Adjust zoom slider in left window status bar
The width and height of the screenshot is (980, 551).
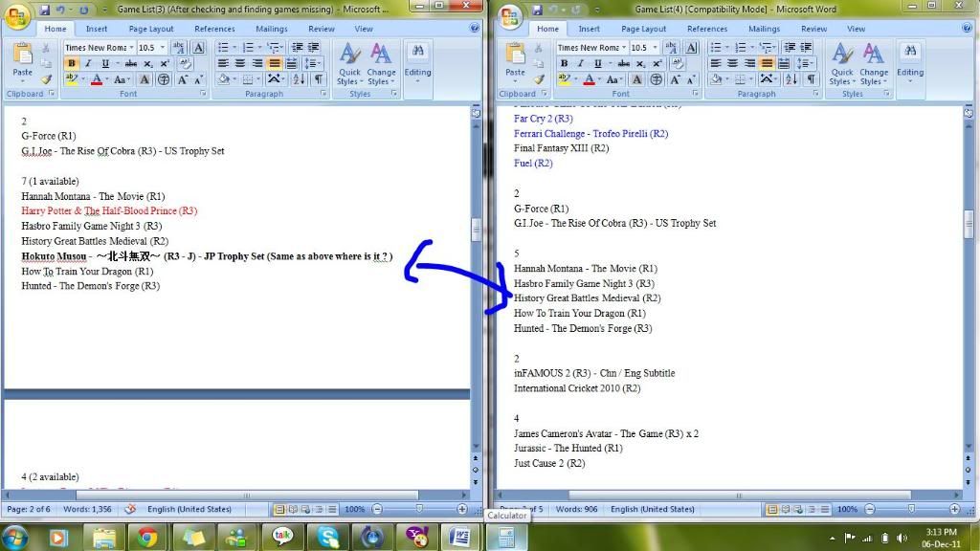tap(418, 510)
